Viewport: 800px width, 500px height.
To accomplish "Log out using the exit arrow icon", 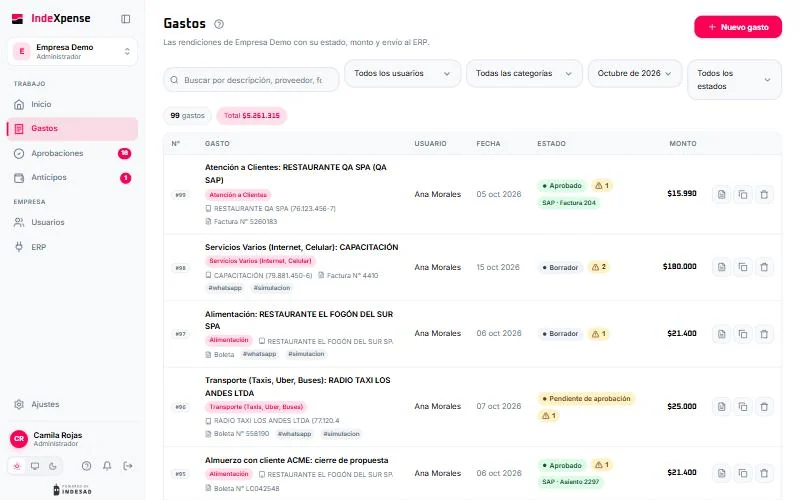I will point(128,466).
